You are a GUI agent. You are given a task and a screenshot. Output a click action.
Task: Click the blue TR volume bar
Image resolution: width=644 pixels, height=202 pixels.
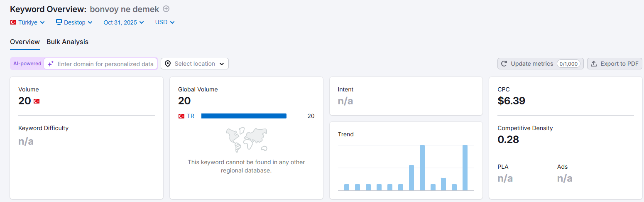[x=244, y=116]
